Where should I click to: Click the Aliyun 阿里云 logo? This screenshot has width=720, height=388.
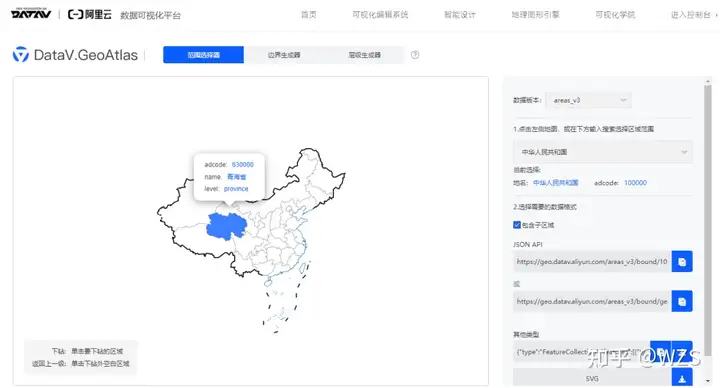point(90,15)
